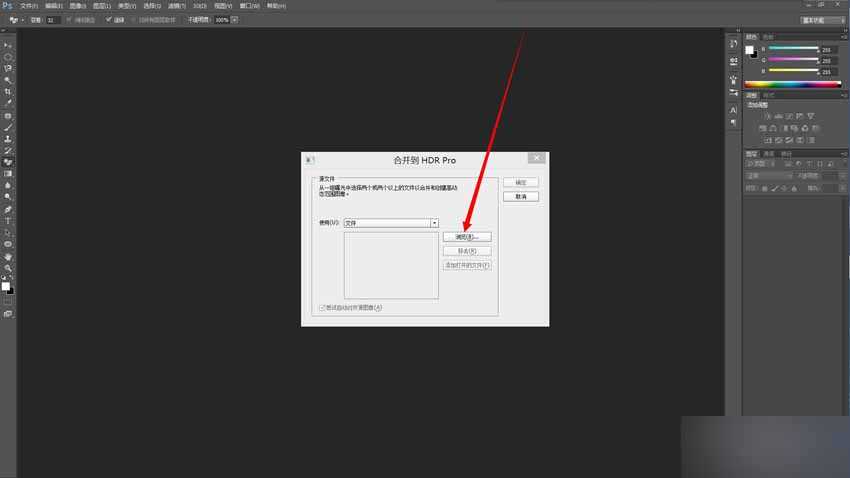Toggle Anti-alias checkbox in options bar
The image size is (850, 478).
69,20
